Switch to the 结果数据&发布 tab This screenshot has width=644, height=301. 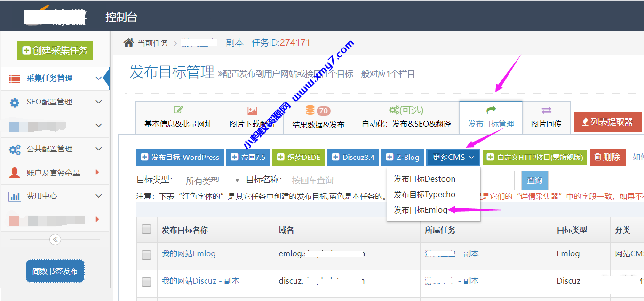click(x=318, y=118)
